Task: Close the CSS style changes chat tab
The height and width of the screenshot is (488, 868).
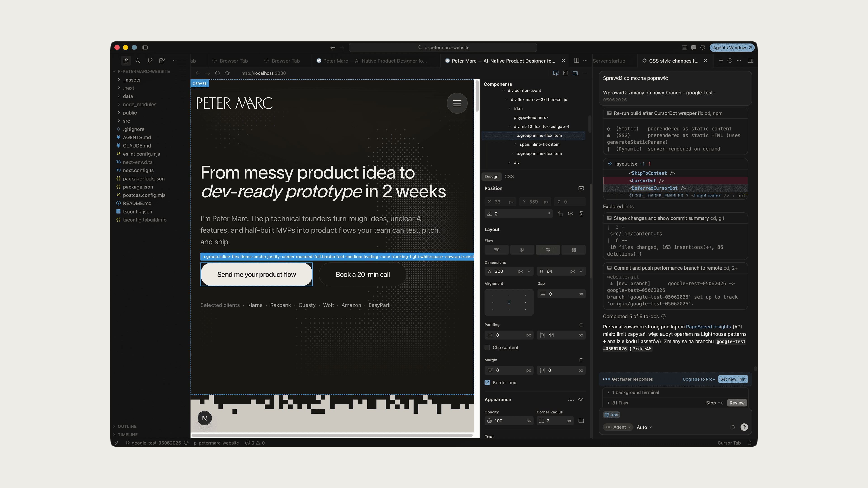Action: pos(705,61)
